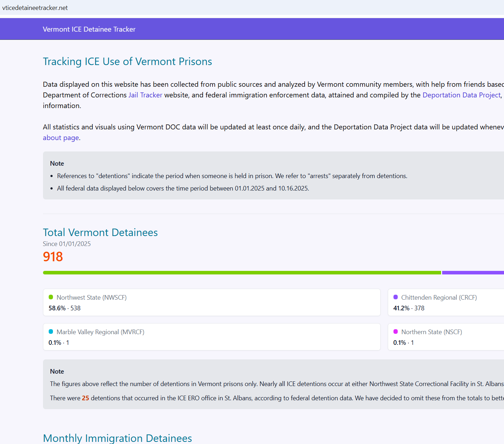Click the 0.1% · 1 value under Northern State
Viewport: 504px width, 444px height.
(x=403, y=343)
